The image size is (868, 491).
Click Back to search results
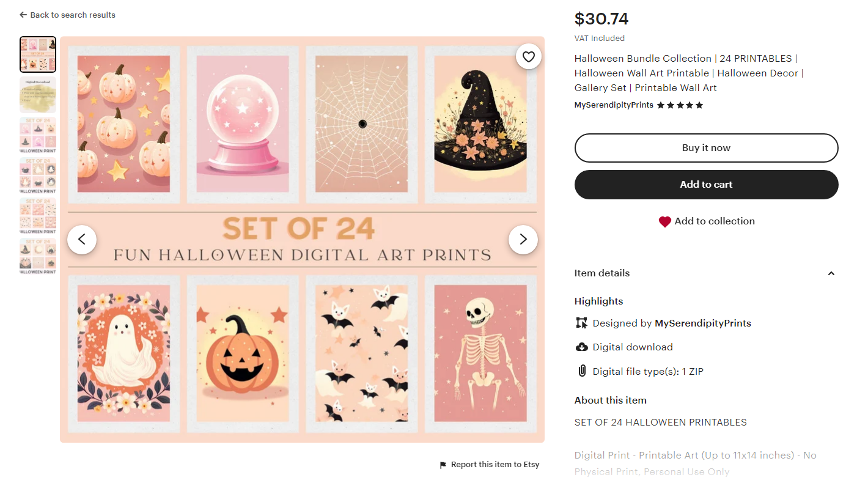[x=67, y=15]
